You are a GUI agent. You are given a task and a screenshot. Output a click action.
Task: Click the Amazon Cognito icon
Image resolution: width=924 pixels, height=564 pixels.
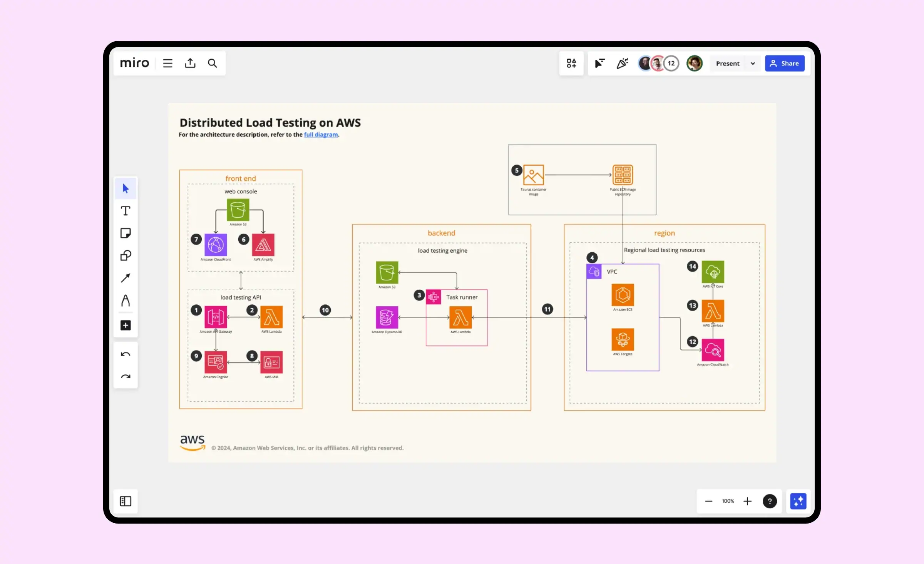pyautogui.click(x=216, y=362)
